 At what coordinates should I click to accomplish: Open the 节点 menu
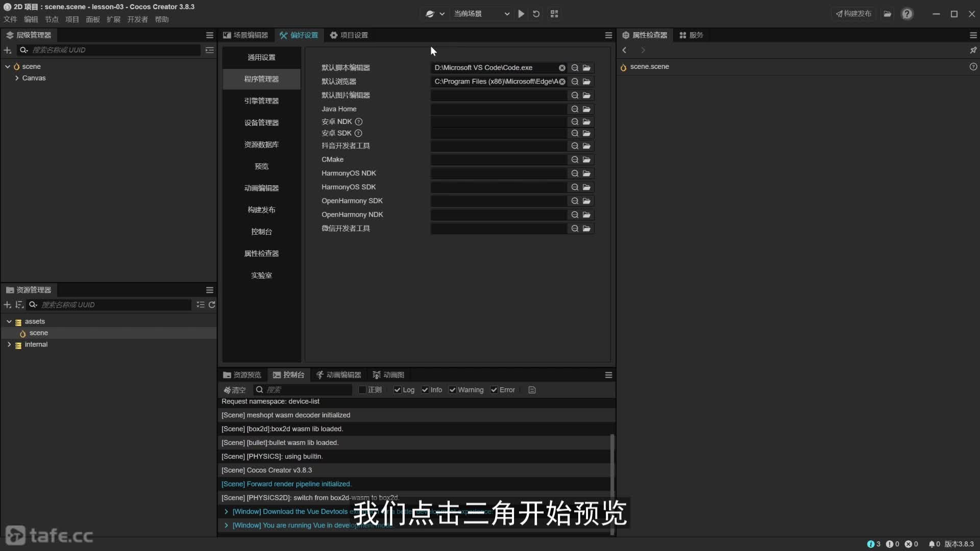[52, 19]
